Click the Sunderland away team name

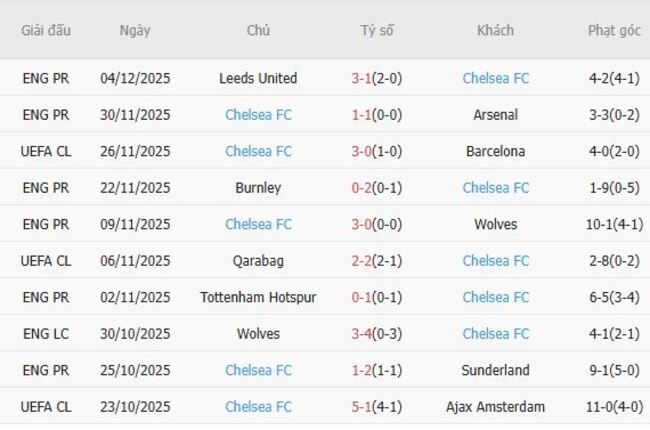tap(495, 370)
